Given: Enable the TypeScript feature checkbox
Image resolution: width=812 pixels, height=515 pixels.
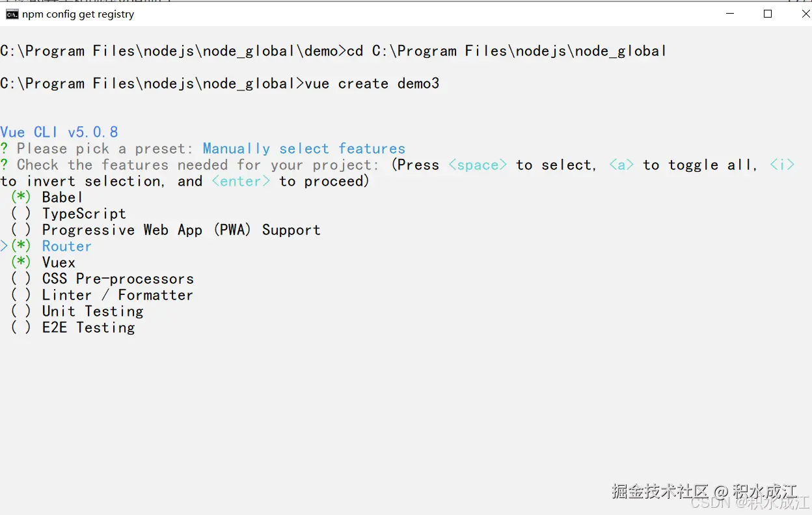Looking at the screenshot, I should (x=21, y=214).
